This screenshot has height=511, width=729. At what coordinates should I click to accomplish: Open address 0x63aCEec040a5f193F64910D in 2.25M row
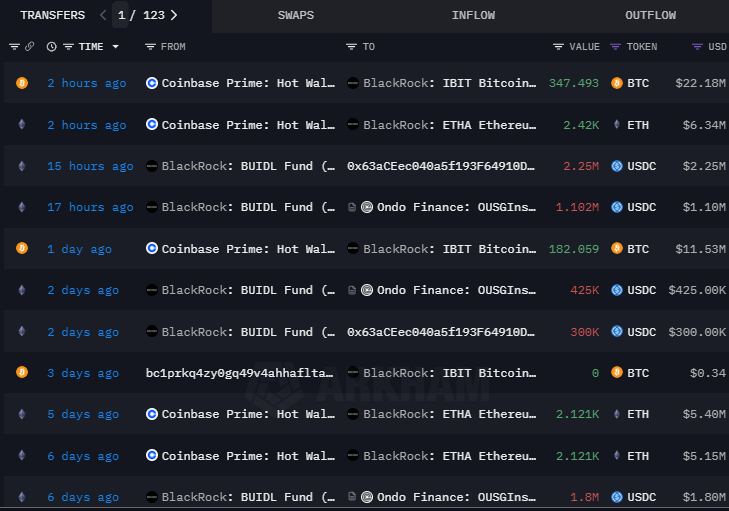click(x=441, y=166)
